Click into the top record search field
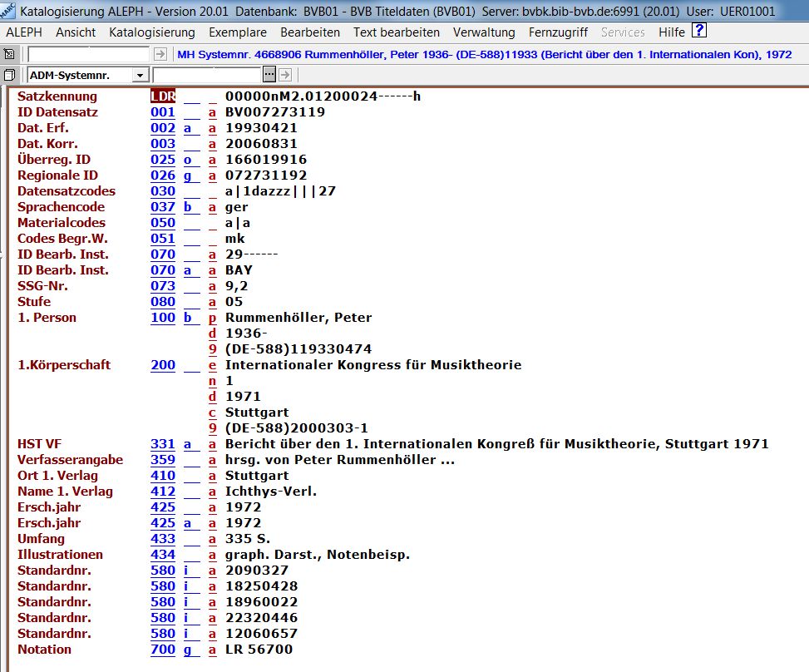The width and height of the screenshot is (809, 672). pos(89,54)
